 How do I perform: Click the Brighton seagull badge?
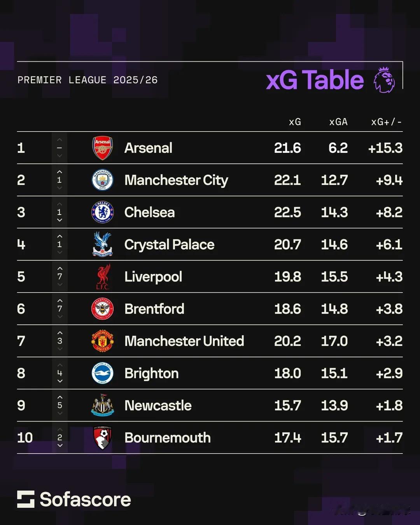point(102,373)
